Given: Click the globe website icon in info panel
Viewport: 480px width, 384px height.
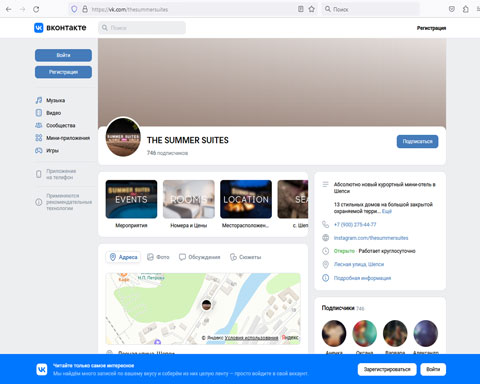Looking at the screenshot, I should (325, 238).
